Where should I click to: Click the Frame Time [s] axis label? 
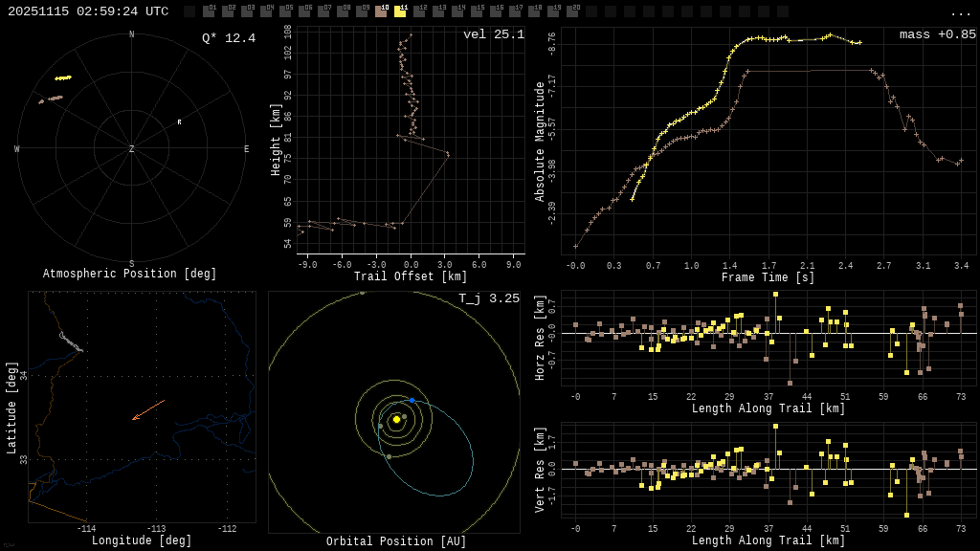click(768, 277)
